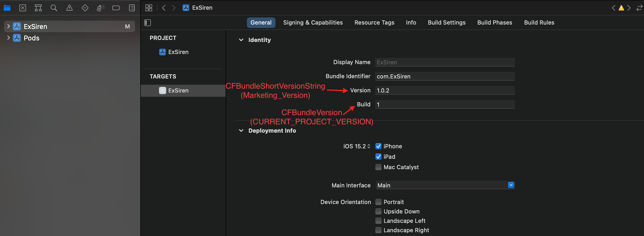Image resolution: width=644 pixels, height=236 pixels.
Task: Enable Upside Down orientation
Action: (379, 211)
